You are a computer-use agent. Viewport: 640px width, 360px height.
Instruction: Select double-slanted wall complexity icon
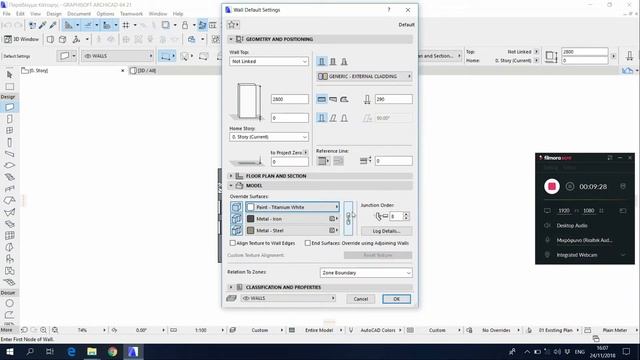(x=344, y=118)
